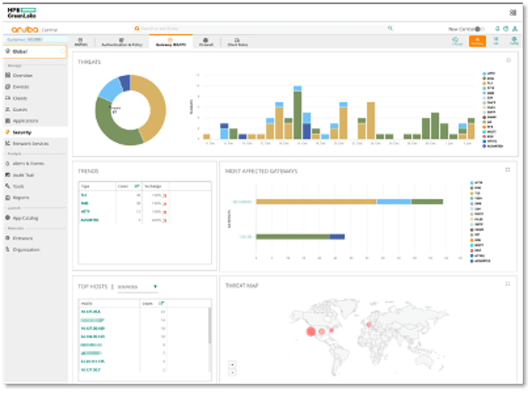Select the Tools item in sidebar
Screen dimensions: 532x393
click(x=20, y=187)
